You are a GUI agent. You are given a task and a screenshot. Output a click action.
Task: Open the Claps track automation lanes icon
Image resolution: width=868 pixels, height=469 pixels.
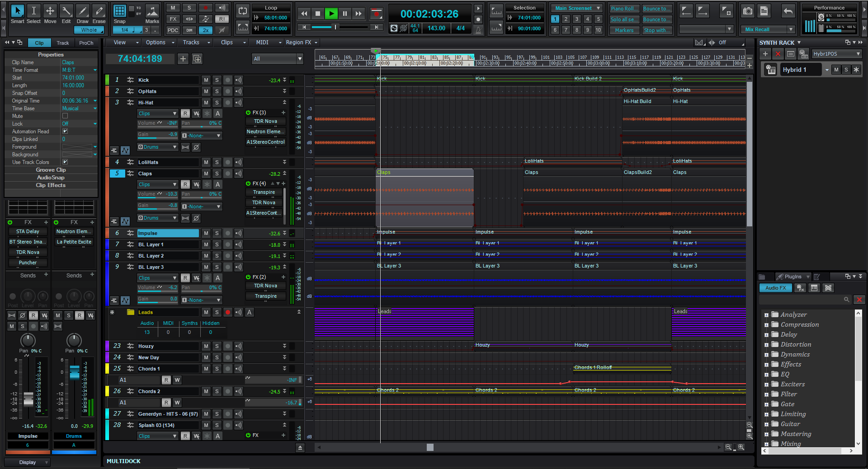click(x=125, y=221)
